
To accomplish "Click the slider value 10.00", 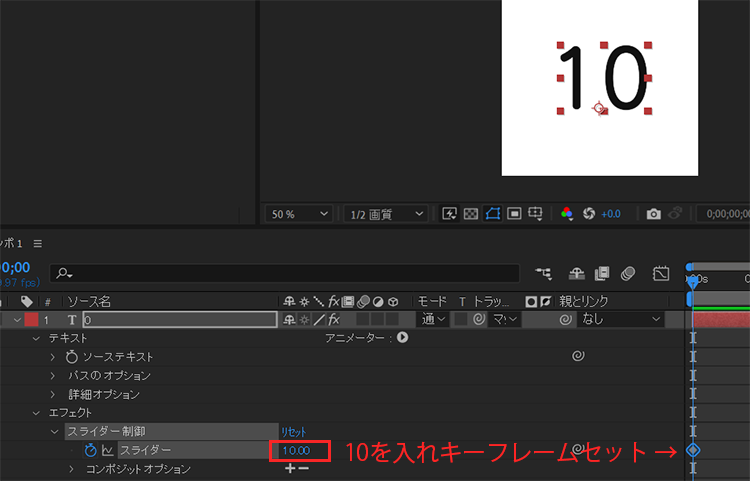I will point(296,450).
